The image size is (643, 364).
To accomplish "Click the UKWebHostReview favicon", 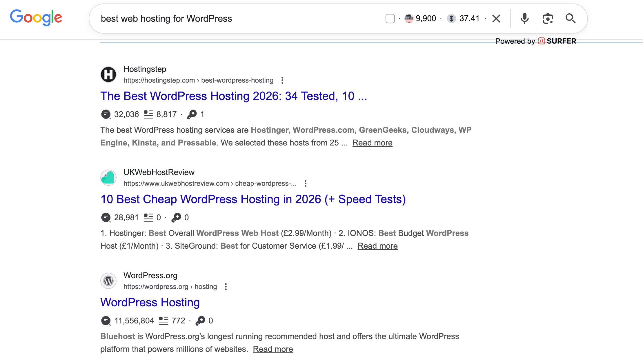I will 108,178.
